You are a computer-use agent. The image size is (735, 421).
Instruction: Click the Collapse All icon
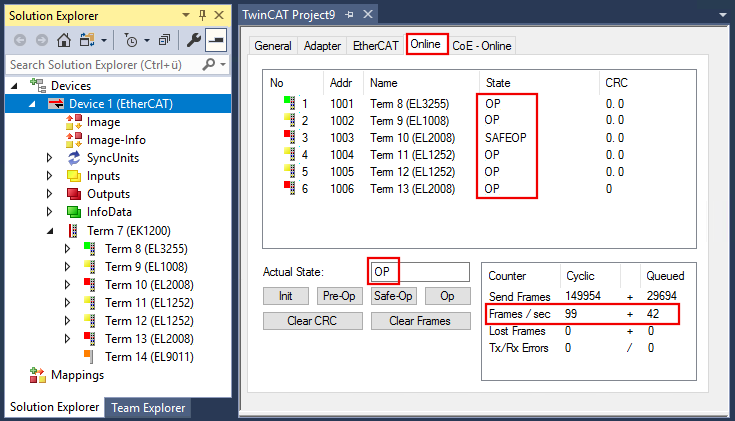coord(164,40)
